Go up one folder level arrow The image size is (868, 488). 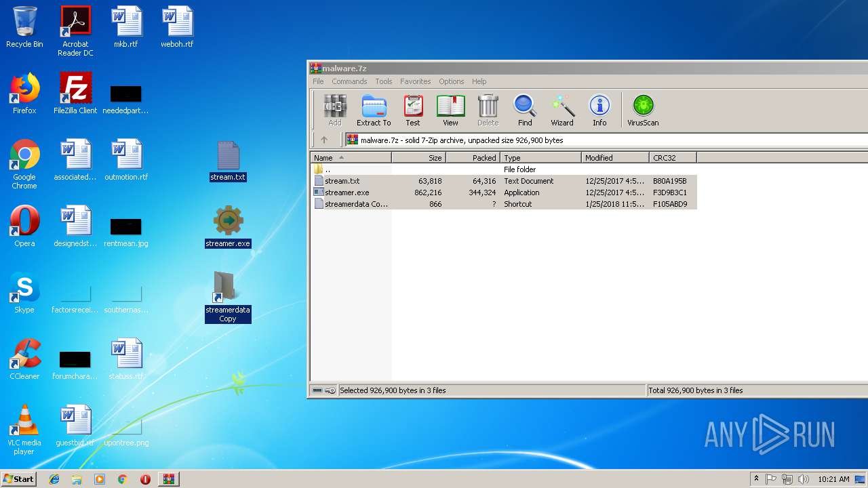[324, 140]
